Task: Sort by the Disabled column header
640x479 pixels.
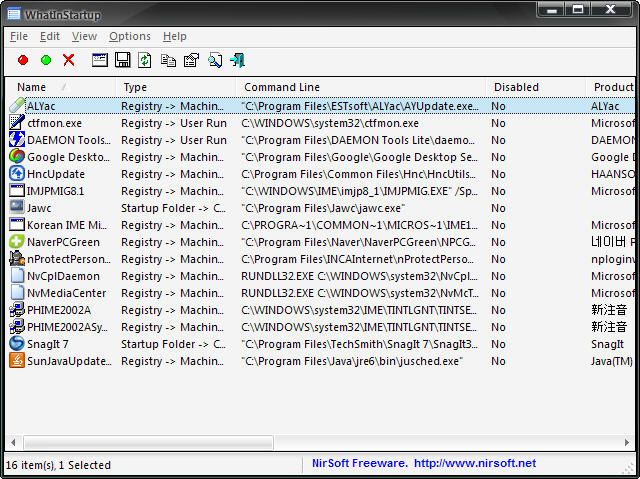Action: point(536,87)
